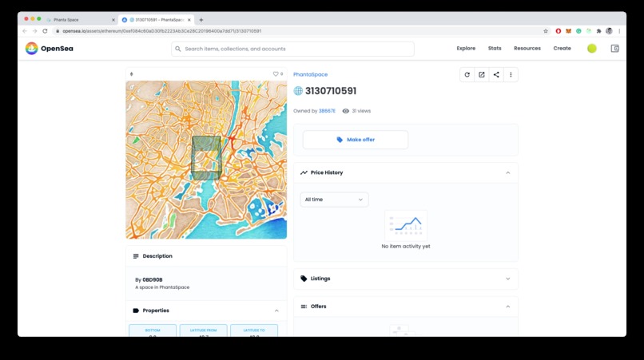Open Chrome three-dot menu

(x=619, y=31)
